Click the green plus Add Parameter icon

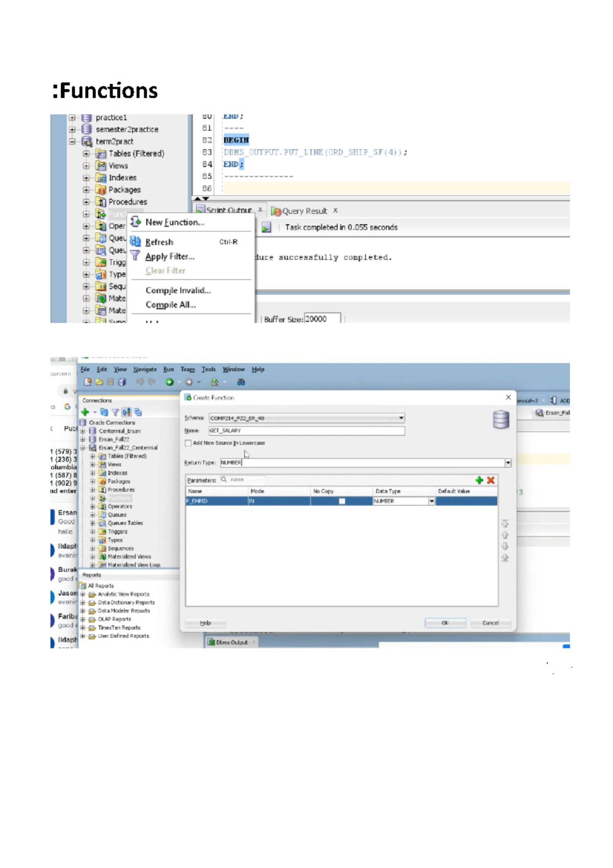[x=479, y=480]
